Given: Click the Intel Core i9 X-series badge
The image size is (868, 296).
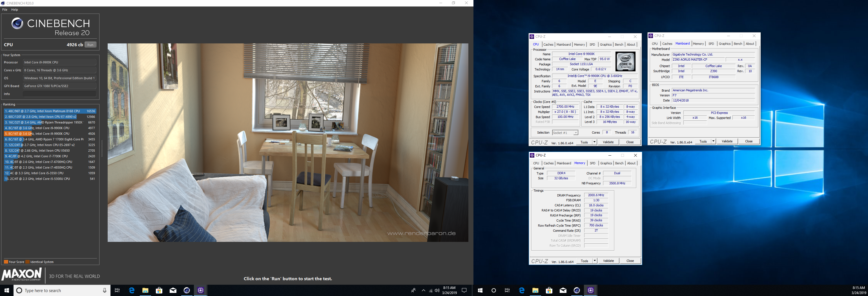Looking at the screenshot, I should coord(625,61).
